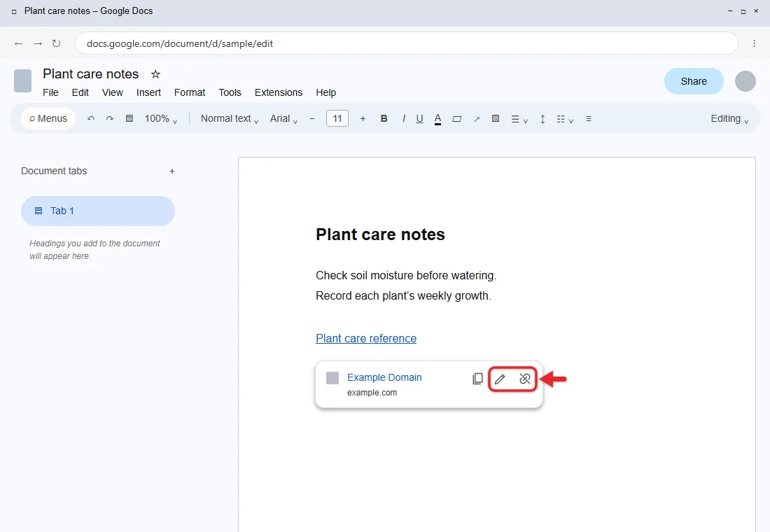This screenshot has height=532, width=770.
Task: Open the Arial font dropdown
Action: click(x=283, y=119)
